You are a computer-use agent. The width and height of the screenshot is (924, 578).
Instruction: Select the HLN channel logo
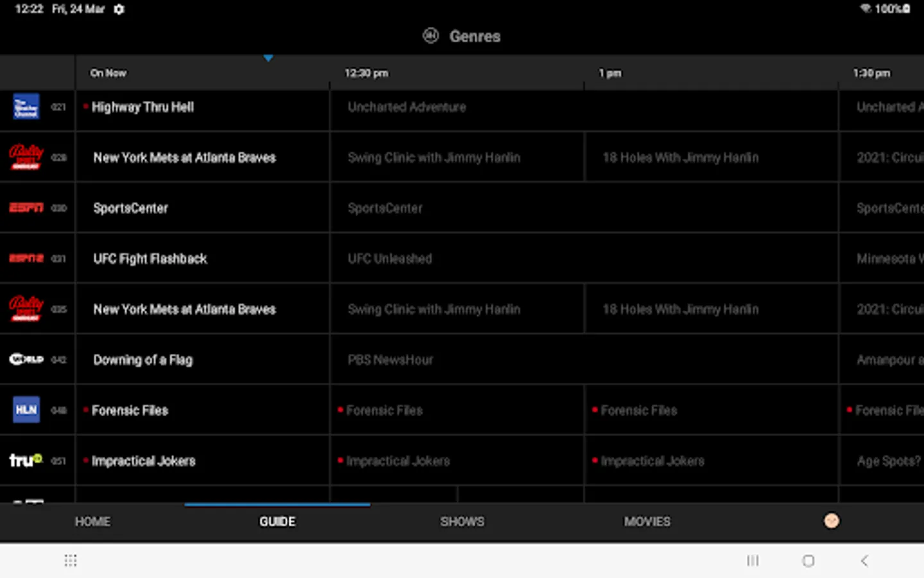pos(26,410)
